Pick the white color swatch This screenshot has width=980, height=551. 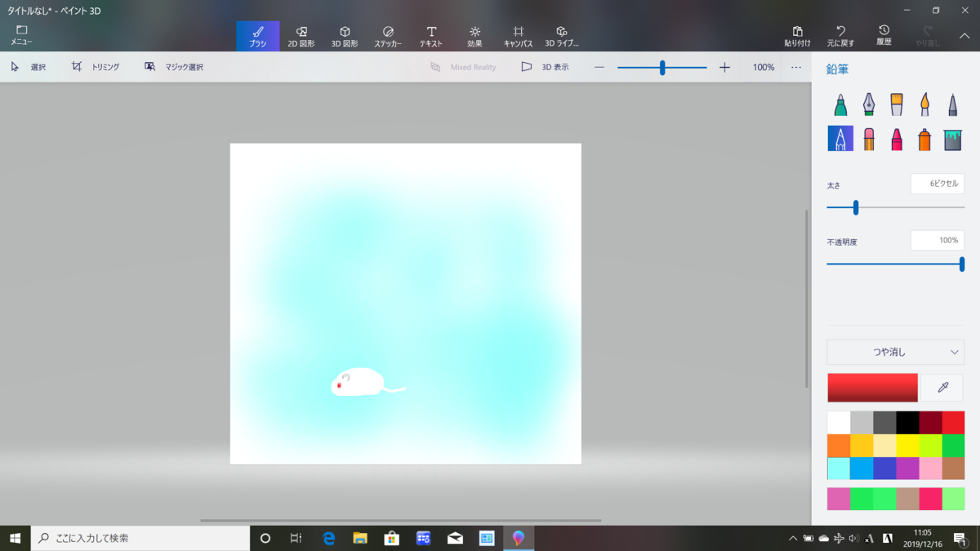839,422
